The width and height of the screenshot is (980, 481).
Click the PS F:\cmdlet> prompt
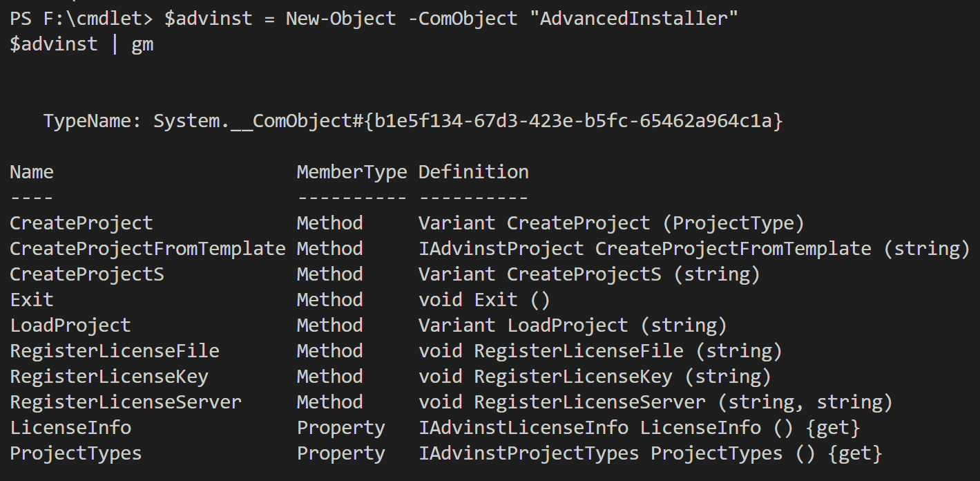[81, 19]
